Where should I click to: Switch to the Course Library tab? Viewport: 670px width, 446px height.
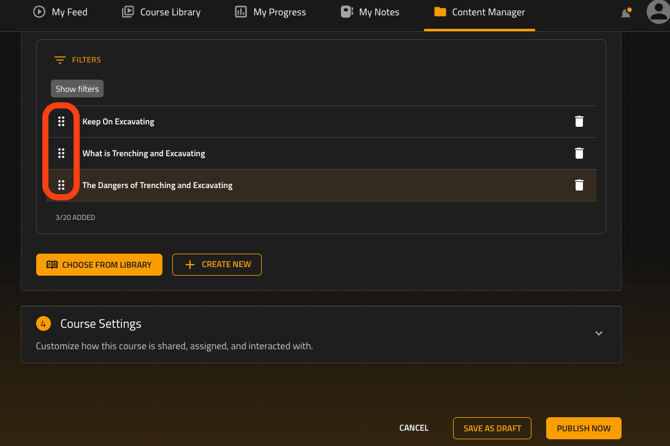pyautogui.click(x=161, y=12)
